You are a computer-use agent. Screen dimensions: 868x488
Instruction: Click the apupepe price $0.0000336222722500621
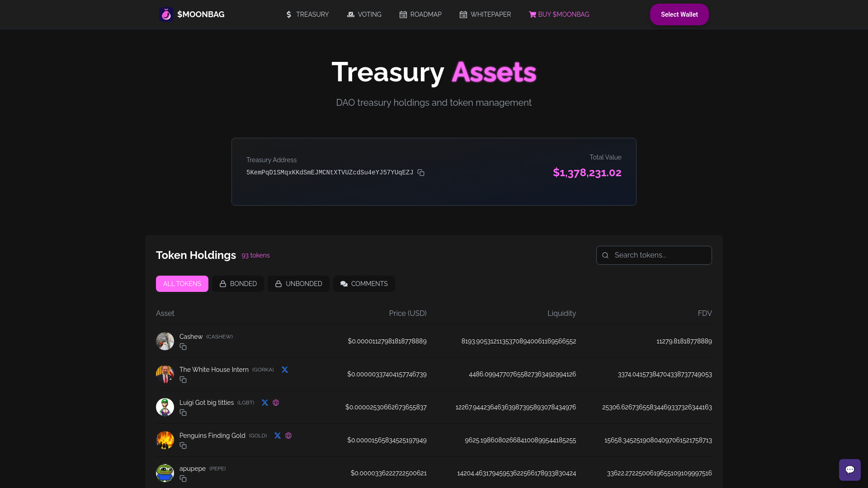tap(388, 473)
